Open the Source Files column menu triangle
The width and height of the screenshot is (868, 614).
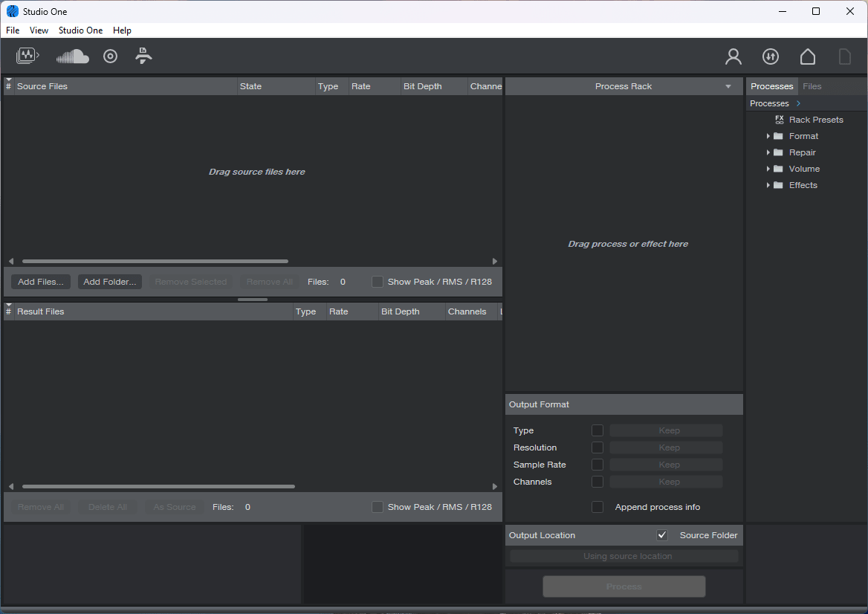[8, 81]
